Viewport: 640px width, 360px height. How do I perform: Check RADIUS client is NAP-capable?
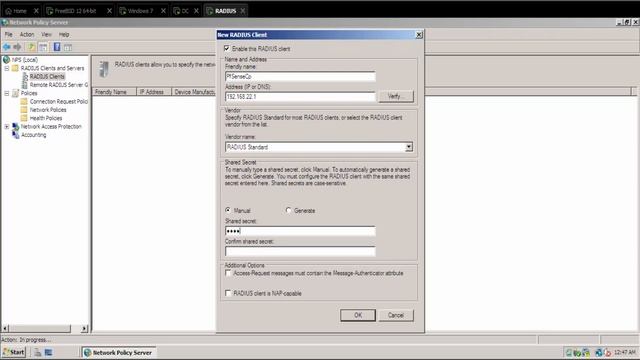[x=228, y=293]
